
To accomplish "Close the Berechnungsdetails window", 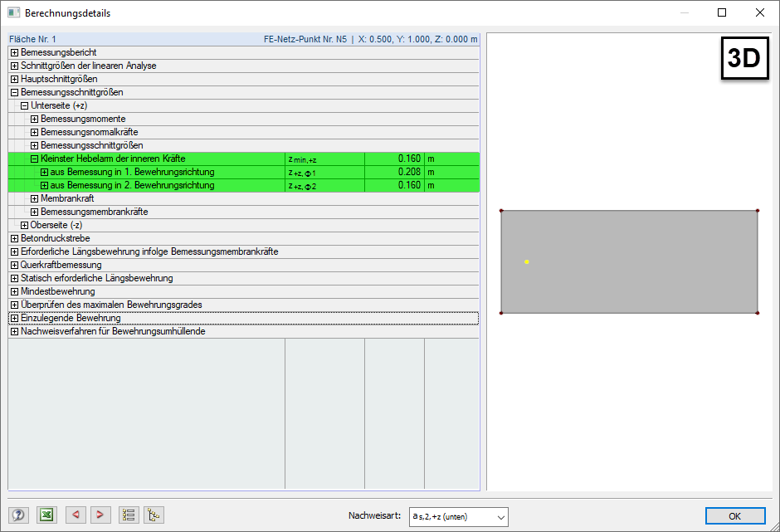I will [760, 13].
